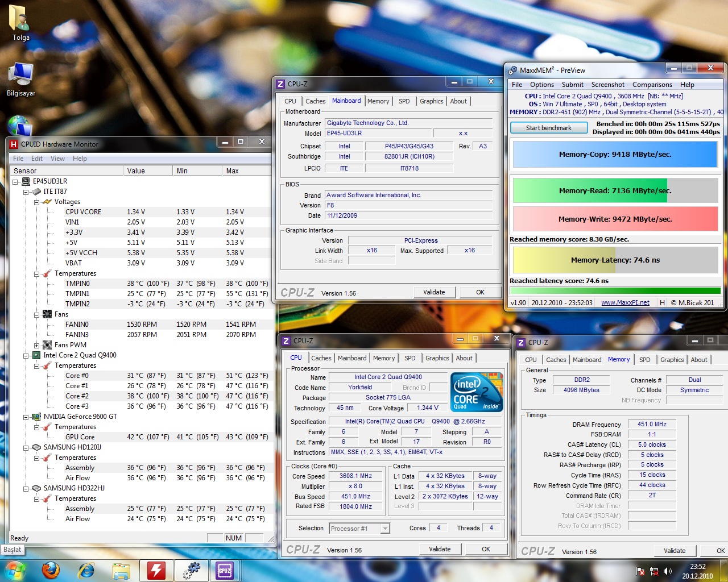Collapse the SAMSUNG HD120IJ node

pos(26,448)
